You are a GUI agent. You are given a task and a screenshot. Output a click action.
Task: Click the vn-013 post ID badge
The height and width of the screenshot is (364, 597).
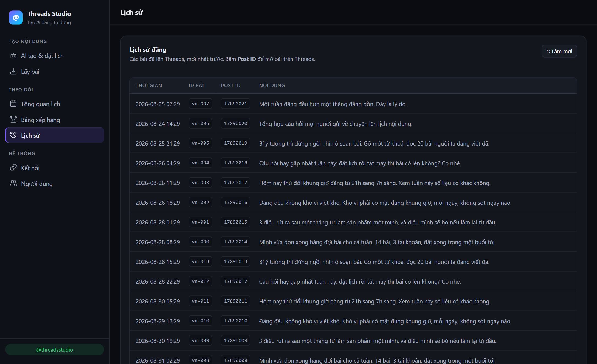[200, 261]
